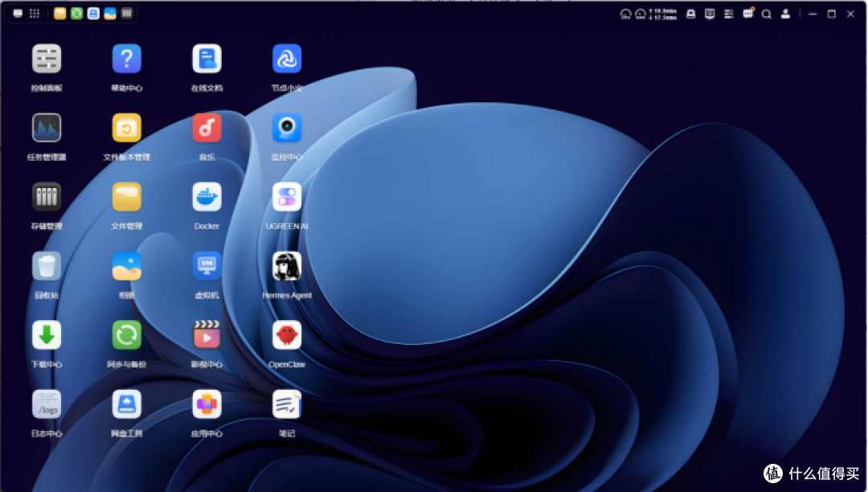
Task: Launch the Docker app
Action: (x=207, y=197)
